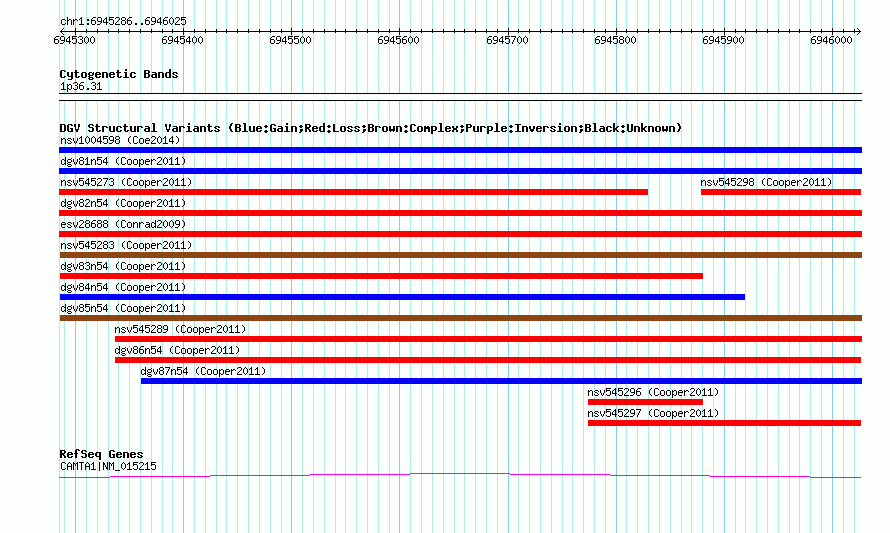Select the dgv85n54 (Cooper2011) label

click(x=123, y=308)
